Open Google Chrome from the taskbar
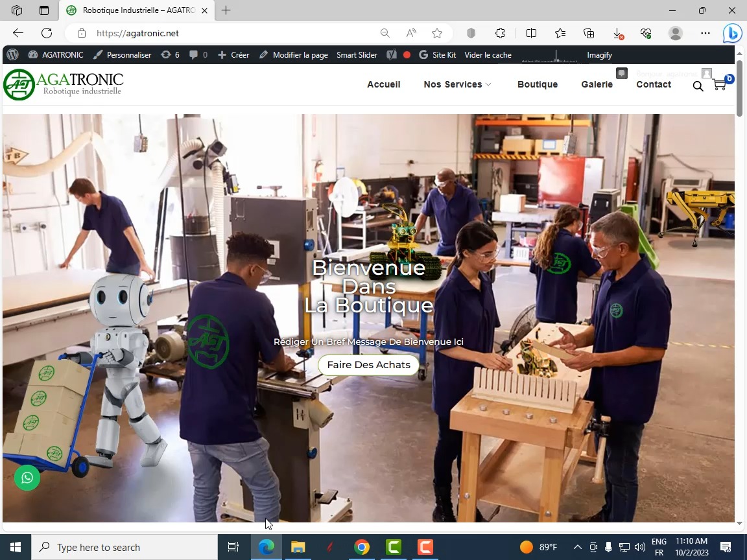This screenshot has height=560, width=747. (x=362, y=547)
